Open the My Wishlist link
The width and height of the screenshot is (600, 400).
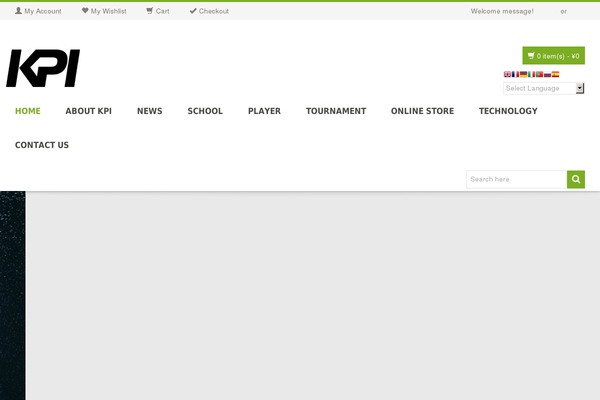[104, 11]
